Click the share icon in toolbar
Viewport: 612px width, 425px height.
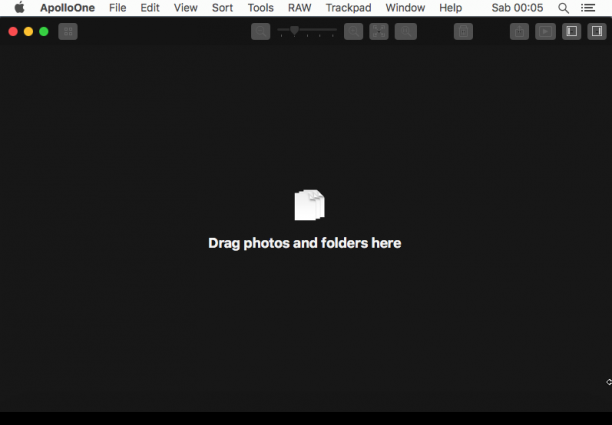519,32
